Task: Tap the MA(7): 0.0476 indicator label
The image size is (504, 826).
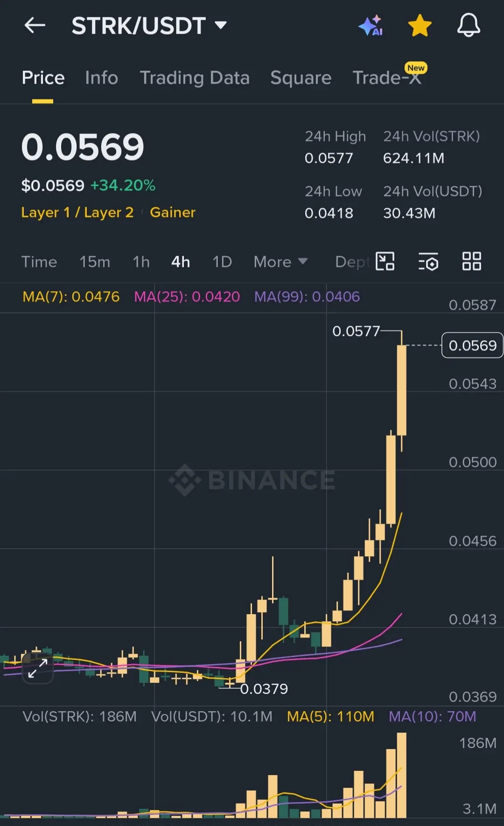Action: coord(71,297)
